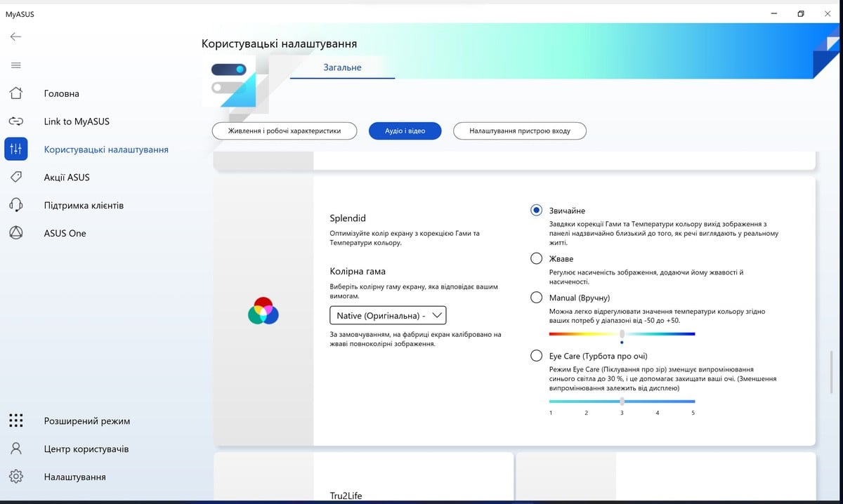Viewport: 843px width, 504px height.
Task: Open the ASUS One icon
Action: coord(15,233)
